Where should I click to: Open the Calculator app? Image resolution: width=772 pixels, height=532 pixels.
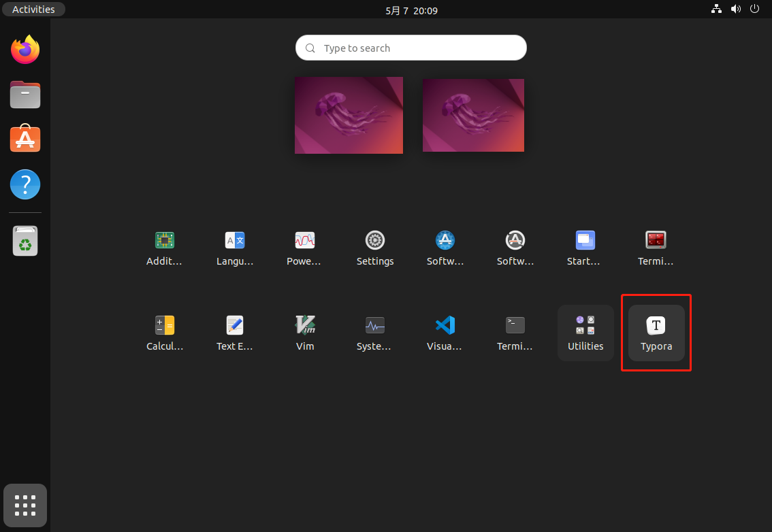[x=165, y=333]
